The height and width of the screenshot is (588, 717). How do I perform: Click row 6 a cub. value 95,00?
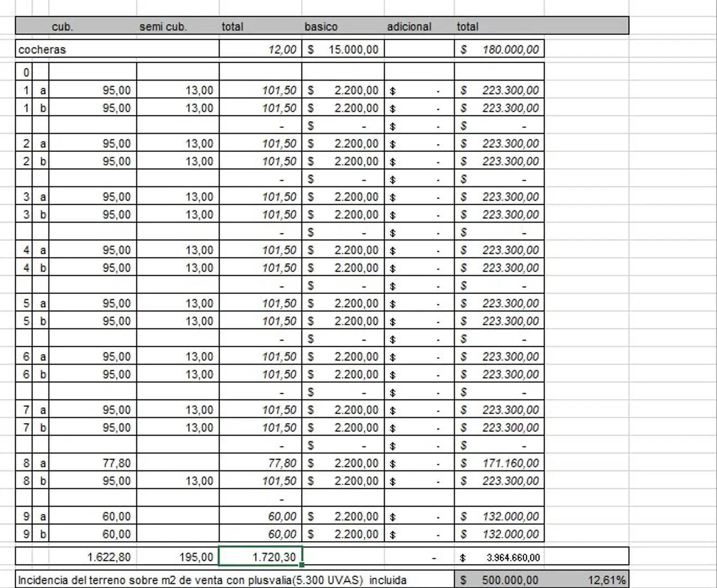pyautogui.click(x=93, y=357)
